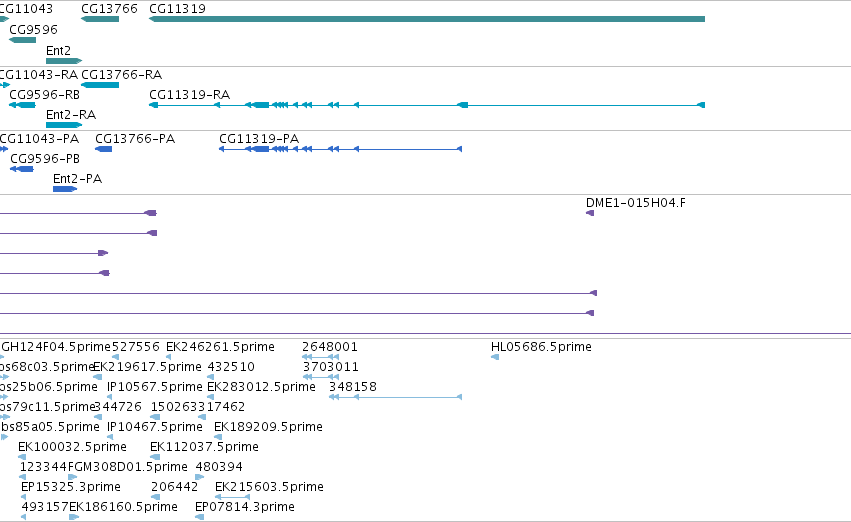Click the CG13766-RA transcript bar
Screen dimensions: 851x522
pos(100,85)
